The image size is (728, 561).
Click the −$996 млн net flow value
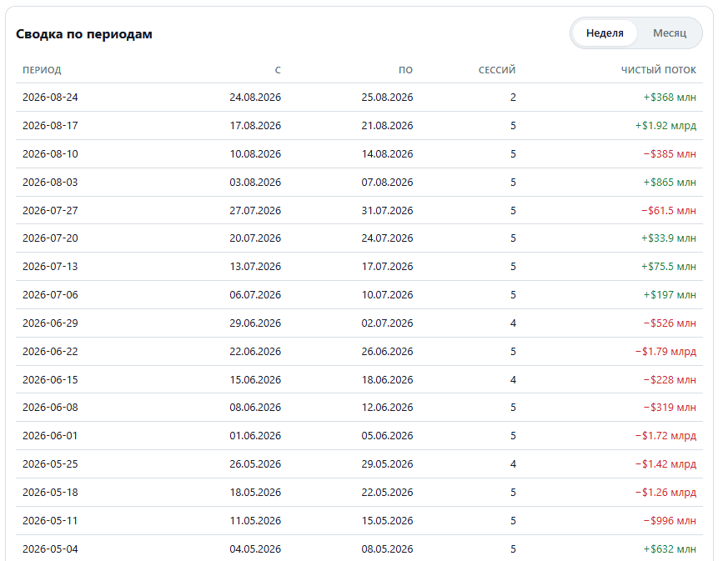pyautogui.click(x=670, y=521)
